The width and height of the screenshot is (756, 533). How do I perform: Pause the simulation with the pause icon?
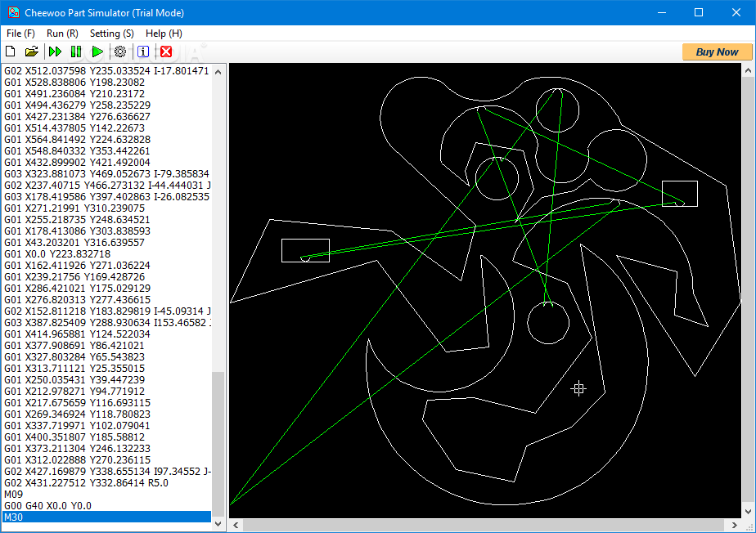click(76, 51)
